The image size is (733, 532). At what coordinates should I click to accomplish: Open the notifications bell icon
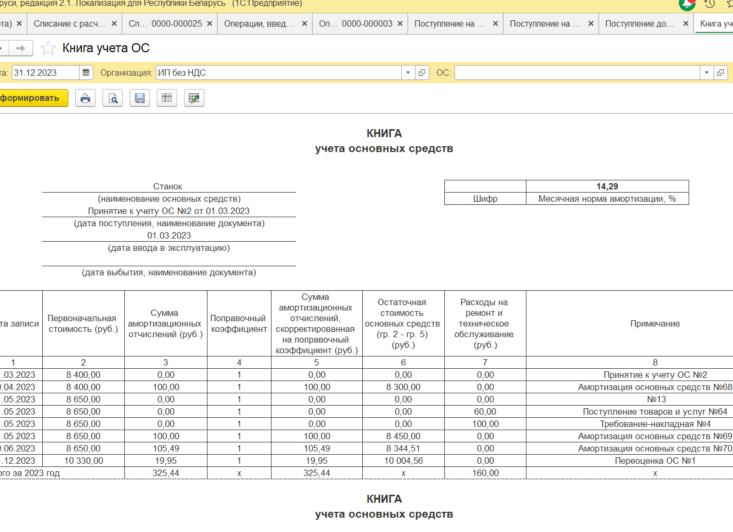(x=687, y=4)
